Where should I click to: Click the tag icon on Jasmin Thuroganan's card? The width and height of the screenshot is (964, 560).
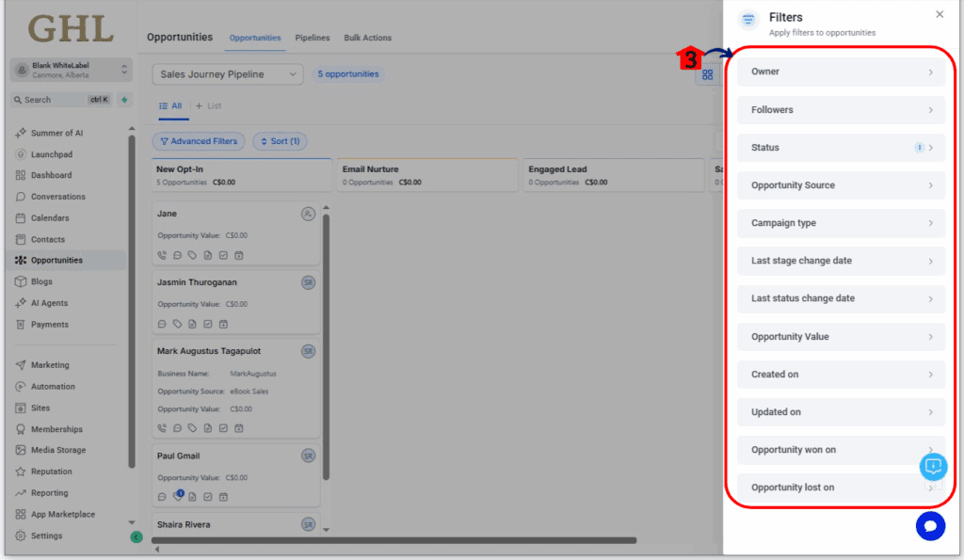(x=177, y=324)
